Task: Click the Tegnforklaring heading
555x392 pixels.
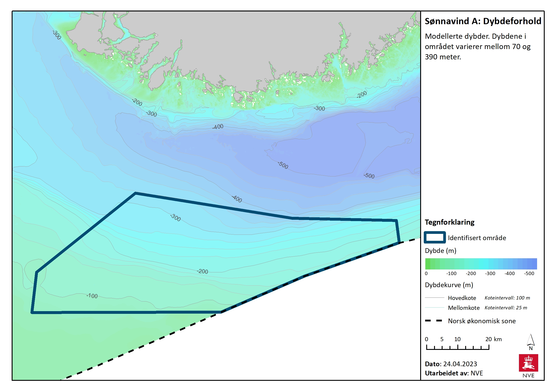Action: click(x=450, y=222)
